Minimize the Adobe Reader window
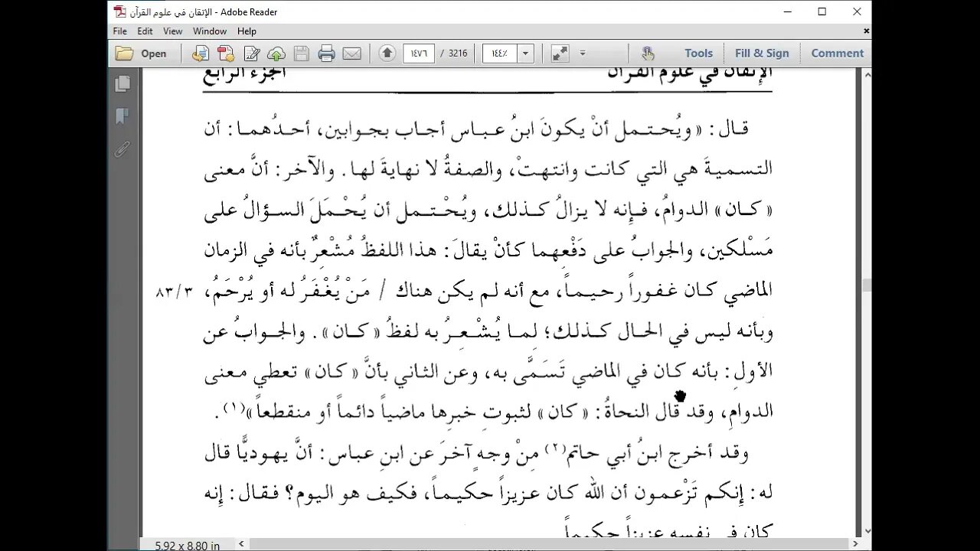 tap(786, 11)
